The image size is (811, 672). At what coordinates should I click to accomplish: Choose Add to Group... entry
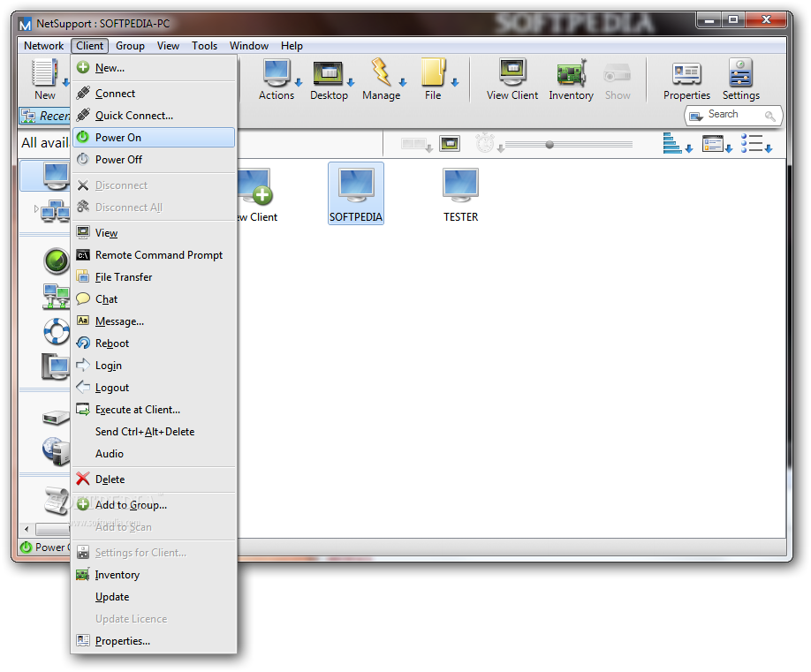point(154,505)
